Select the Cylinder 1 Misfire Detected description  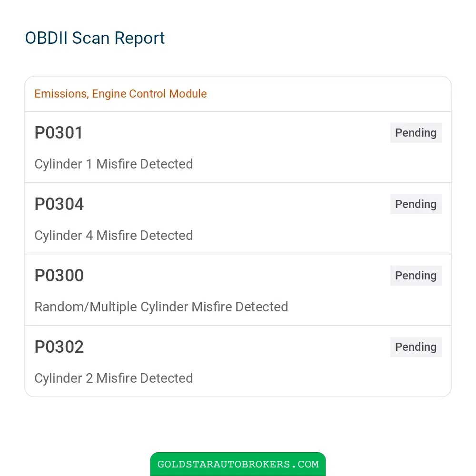(114, 164)
